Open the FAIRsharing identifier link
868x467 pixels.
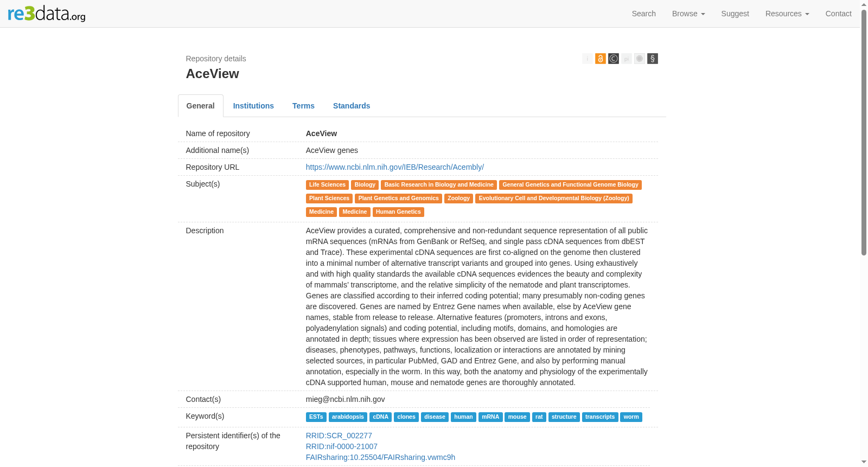coord(380,457)
